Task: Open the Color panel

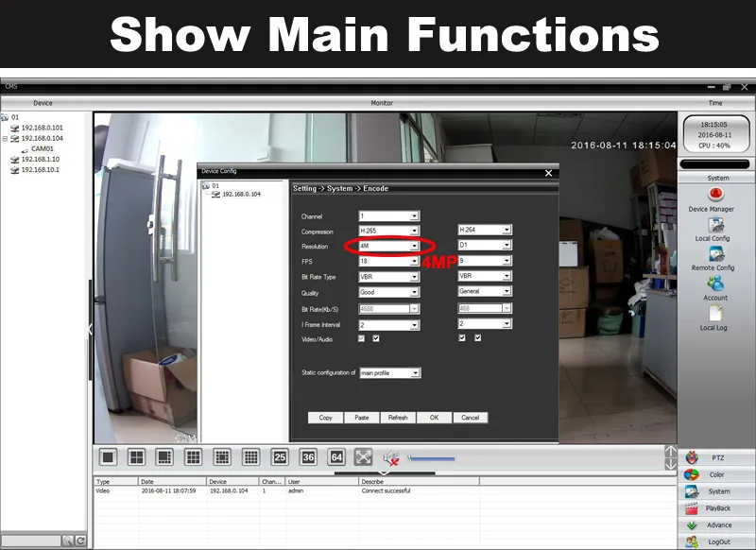Action: pos(716,474)
